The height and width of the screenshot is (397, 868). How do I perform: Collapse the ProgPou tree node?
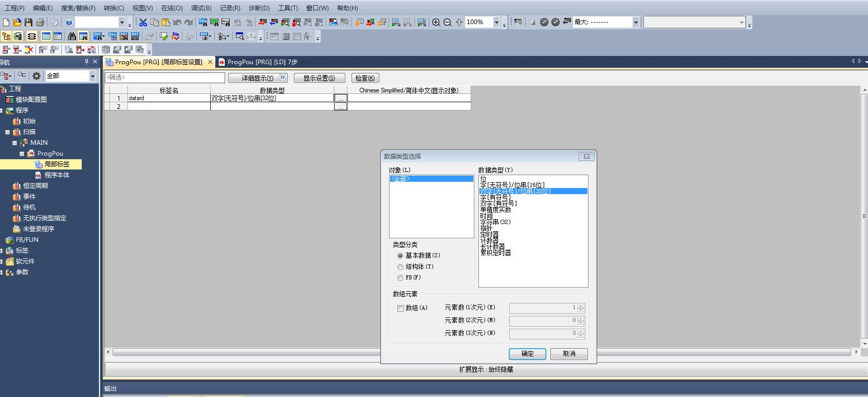coord(22,154)
